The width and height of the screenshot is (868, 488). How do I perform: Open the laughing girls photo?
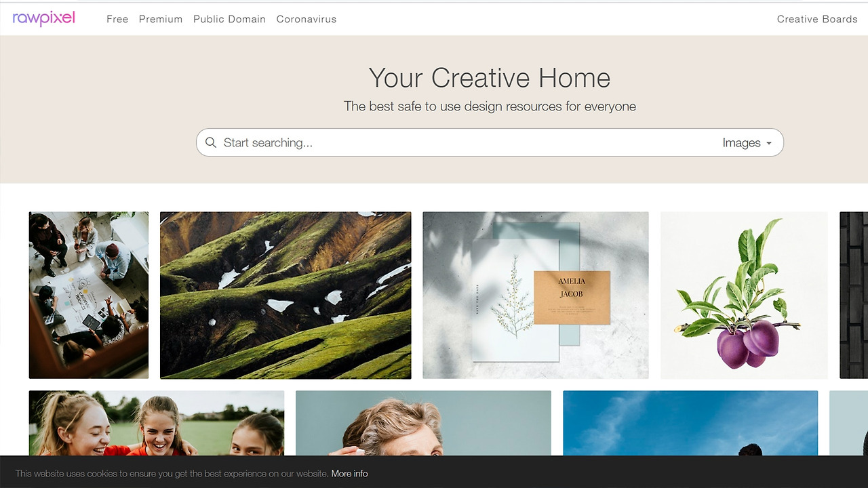(x=157, y=423)
